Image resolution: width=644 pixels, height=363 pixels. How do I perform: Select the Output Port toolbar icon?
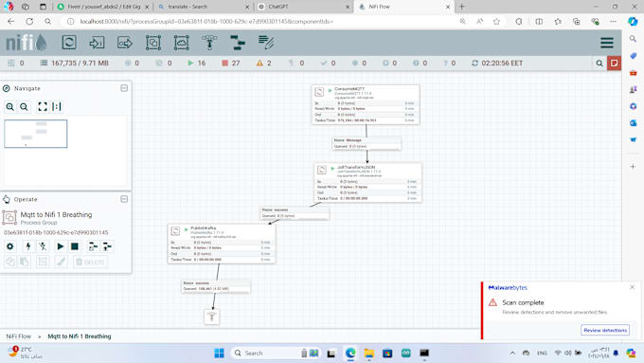point(125,43)
